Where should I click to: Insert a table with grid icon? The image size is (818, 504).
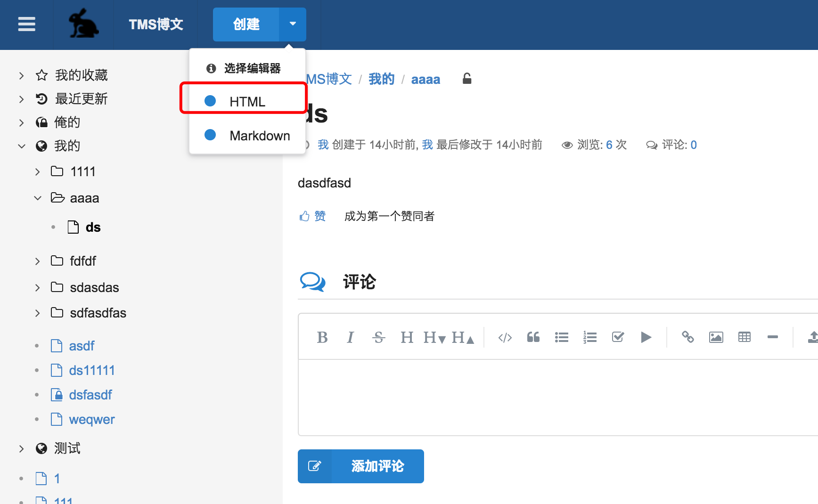(x=744, y=337)
